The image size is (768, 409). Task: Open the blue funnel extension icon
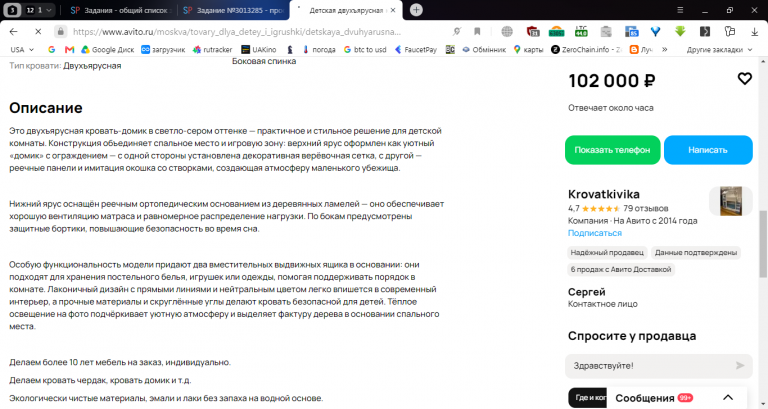pyautogui.click(x=655, y=32)
